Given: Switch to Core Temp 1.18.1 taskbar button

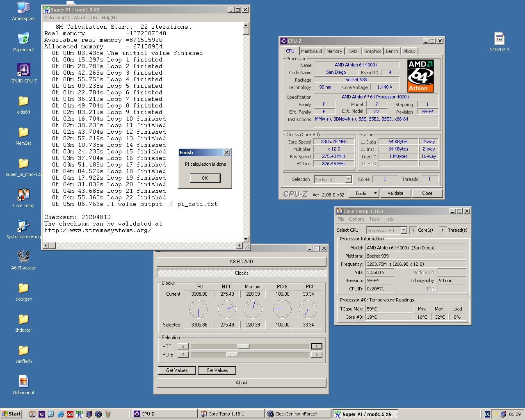Looking at the screenshot, I should coord(231,414).
